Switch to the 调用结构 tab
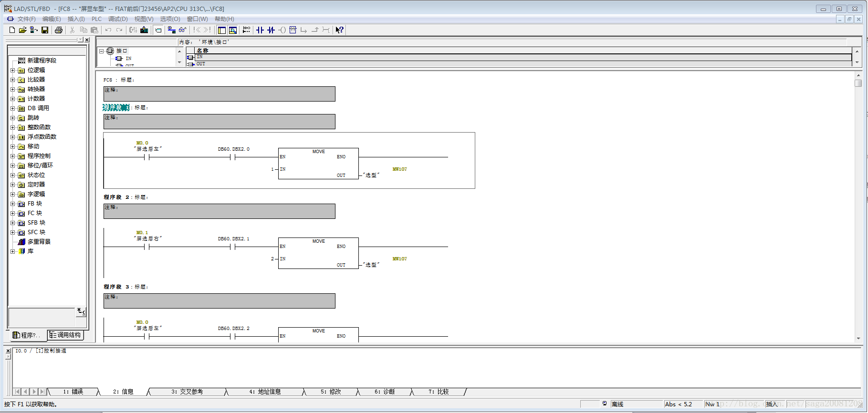The width and height of the screenshot is (868, 413). pyautogui.click(x=66, y=335)
